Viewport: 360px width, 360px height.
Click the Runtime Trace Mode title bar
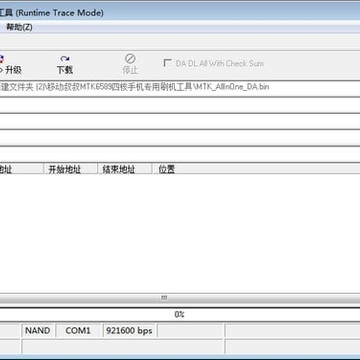point(180,13)
